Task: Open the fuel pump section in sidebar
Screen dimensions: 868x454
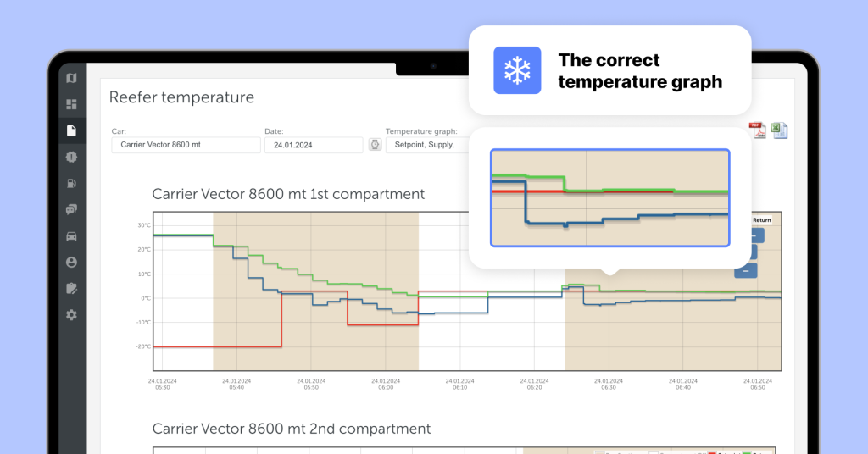Action: 71,183
